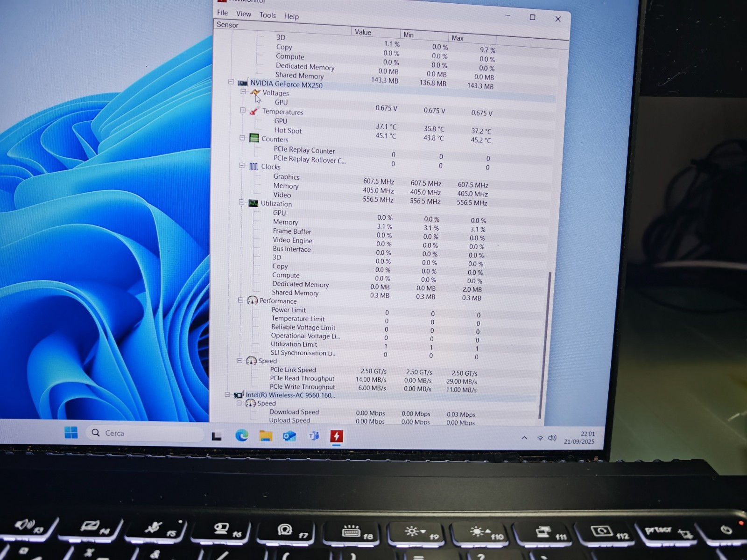
Task: Click the Clocks waveform icon
Action: click(x=253, y=166)
